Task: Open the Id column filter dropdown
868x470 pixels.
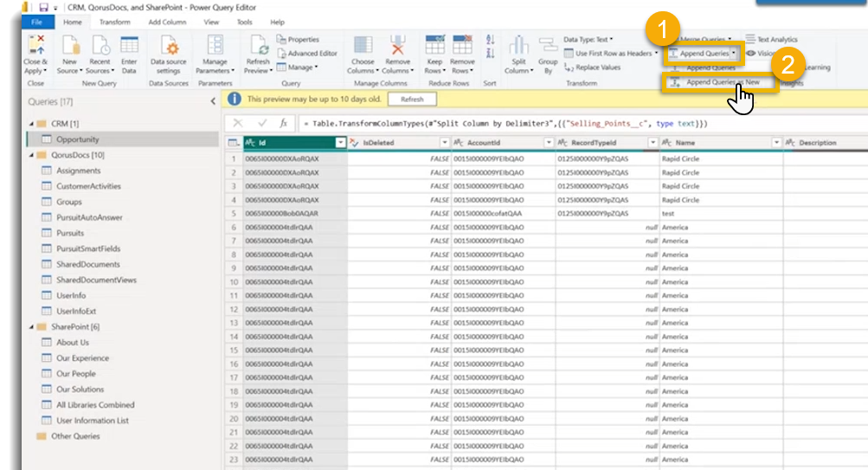Action: (x=340, y=143)
